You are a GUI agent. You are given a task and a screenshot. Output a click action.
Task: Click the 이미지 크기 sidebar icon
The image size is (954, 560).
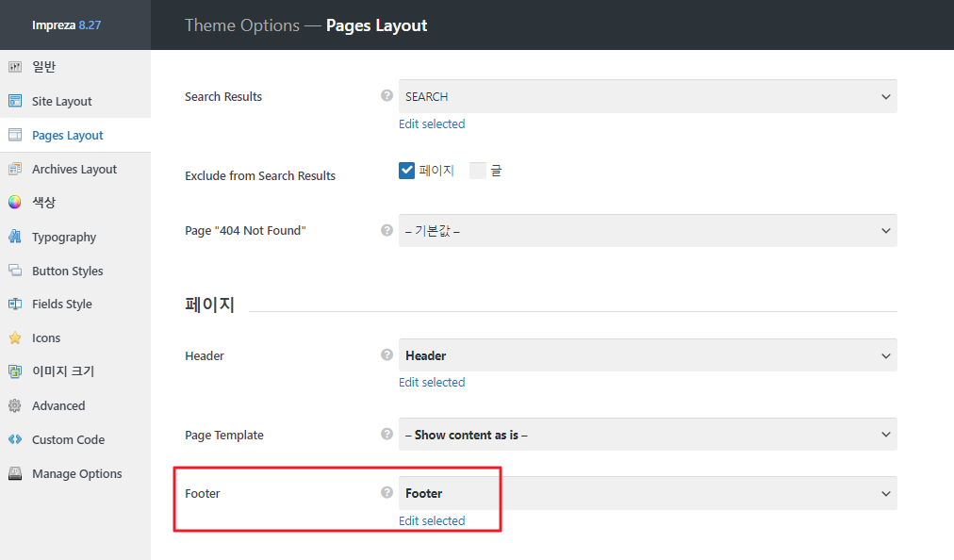15,371
